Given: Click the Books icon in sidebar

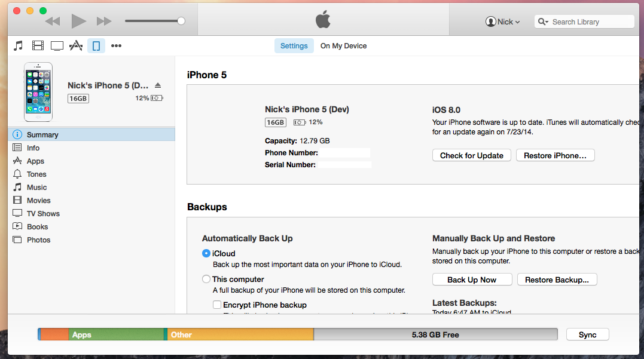Looking at the screenshot, I should coord(17,226).
